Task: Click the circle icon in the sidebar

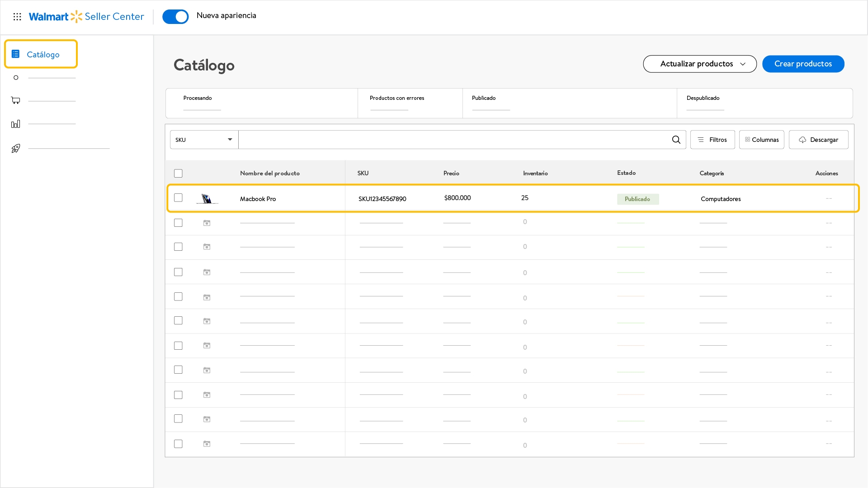Action: click(x=16, y=78)
